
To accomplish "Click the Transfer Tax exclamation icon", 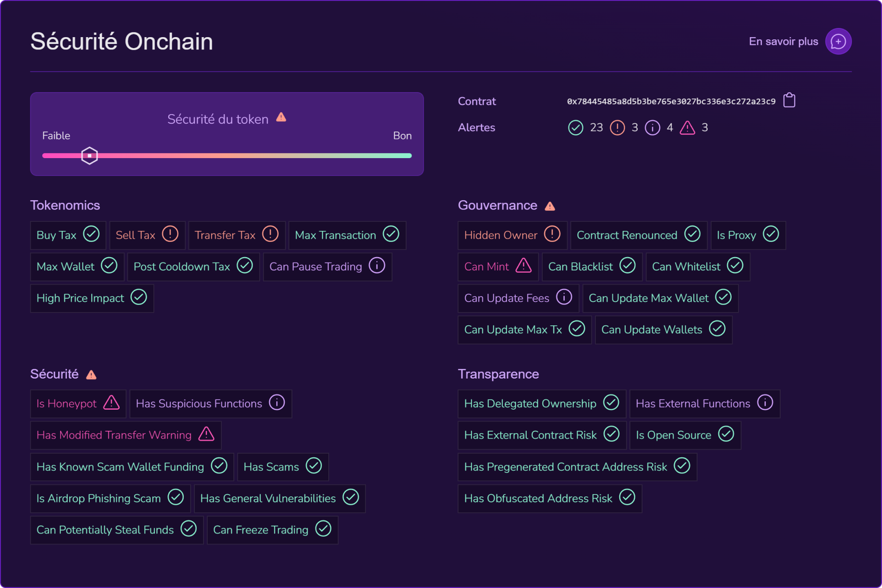I will [x=270, y=234].
